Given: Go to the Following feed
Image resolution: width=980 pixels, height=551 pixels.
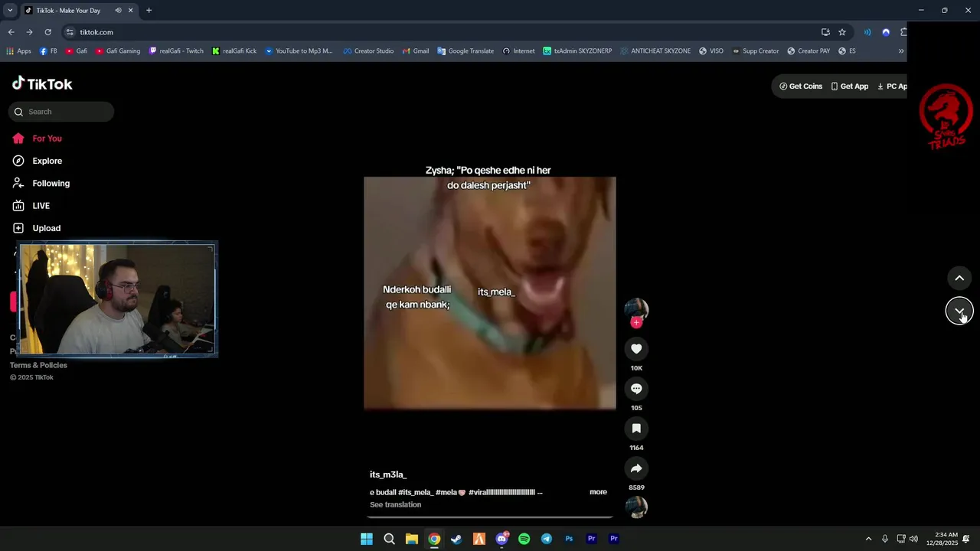Looking at the screenshot, I should point(41,184).
